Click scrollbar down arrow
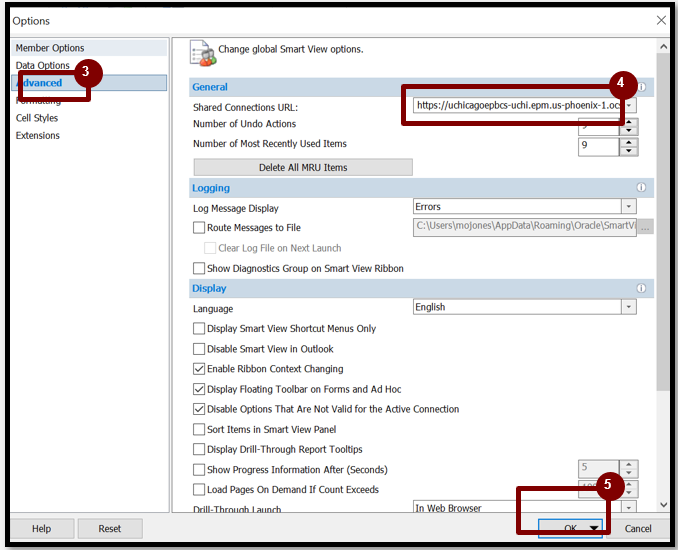678x550 pixels. 663,505
